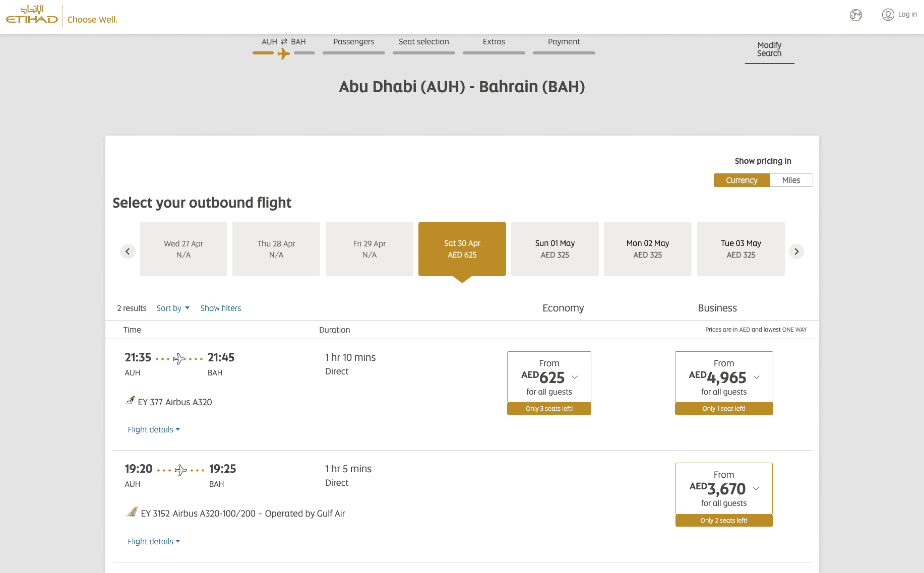Show later dates with right arrow

pyautogui.click(x=796, y=251)
